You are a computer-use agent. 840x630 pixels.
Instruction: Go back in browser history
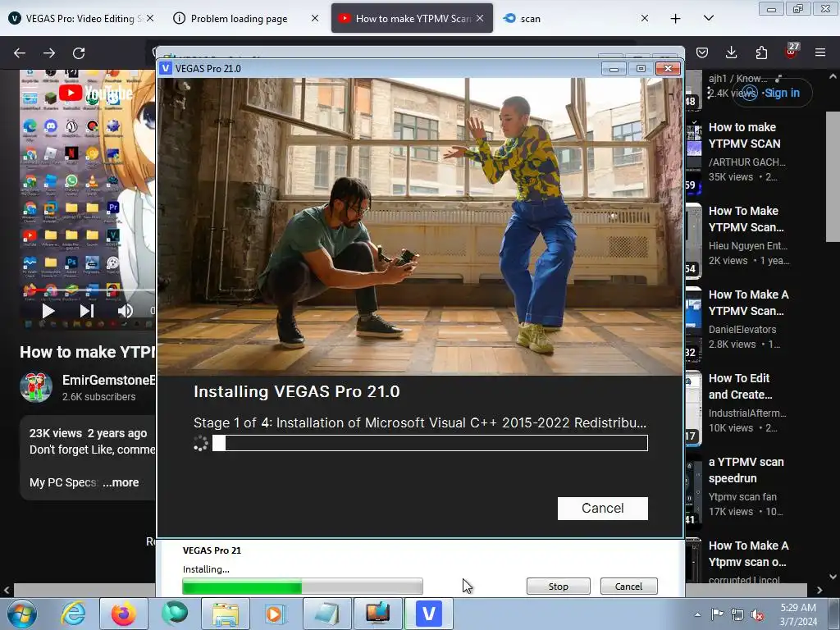click(x=20, y=53)
